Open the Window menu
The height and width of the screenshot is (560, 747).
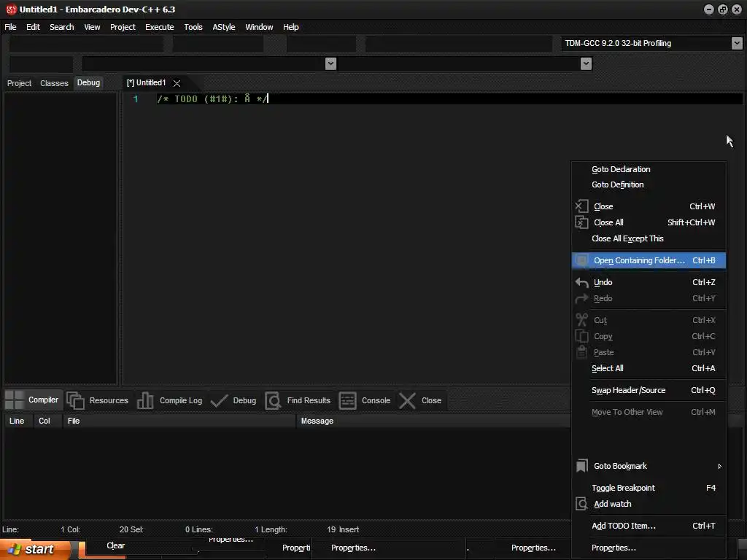259,27
